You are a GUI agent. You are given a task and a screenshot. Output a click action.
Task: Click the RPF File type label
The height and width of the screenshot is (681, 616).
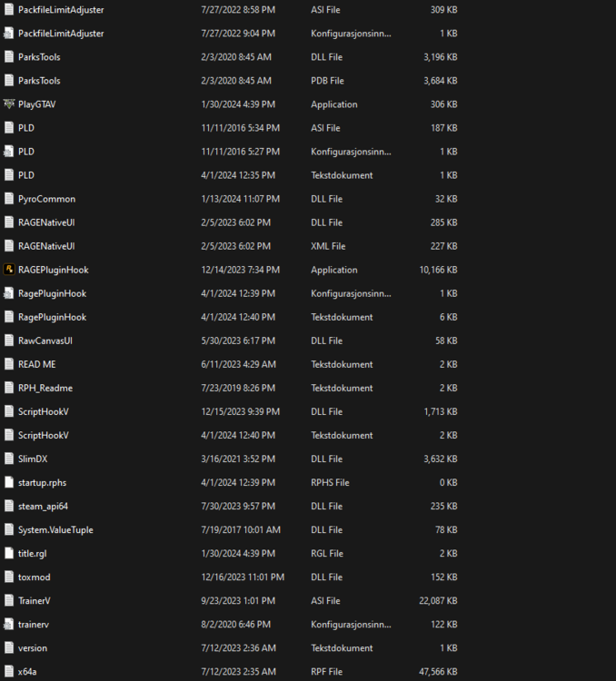[x=326, y=671]
